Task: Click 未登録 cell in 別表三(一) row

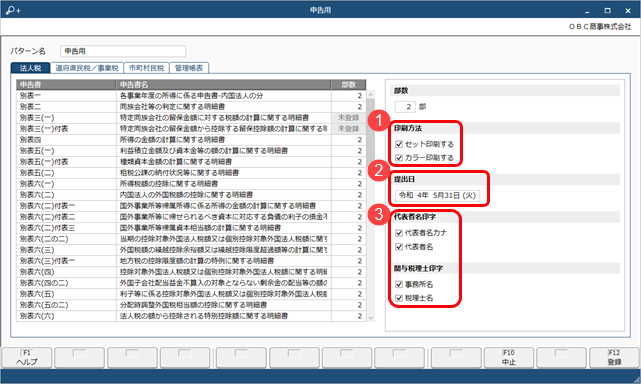Action: click(x=348, y=118)
